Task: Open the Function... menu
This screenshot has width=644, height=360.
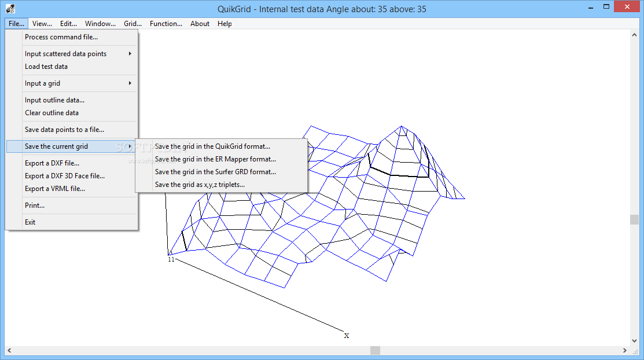Action: pyautogui.click(x=166, y=23)
